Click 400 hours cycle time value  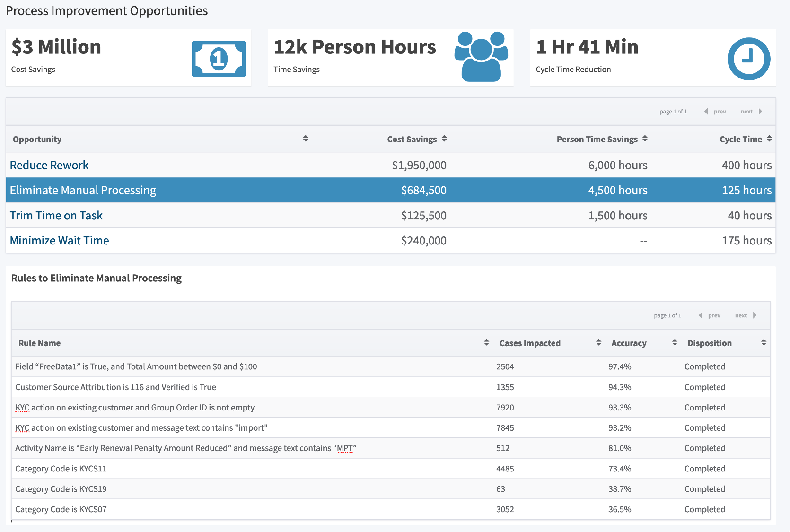[746, 165]
